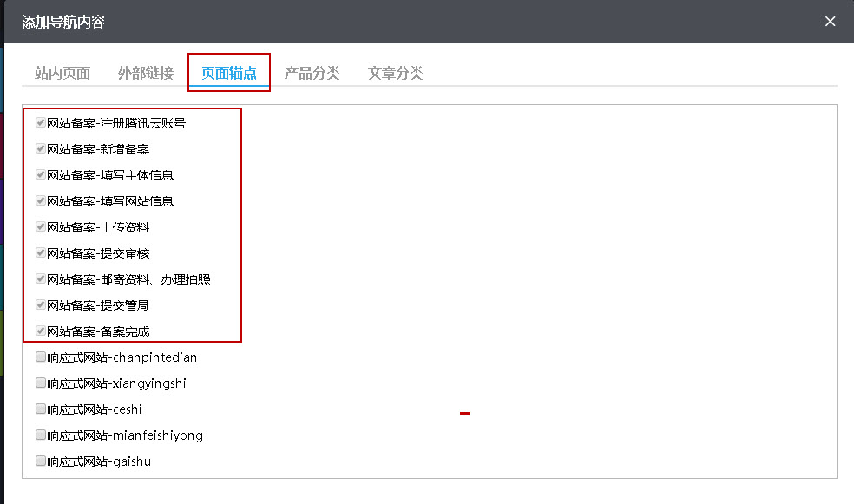
Task: Uncheck 网站备案-邮寄资料、办理拍照 checkbox
Action: (x=41, y=278)
